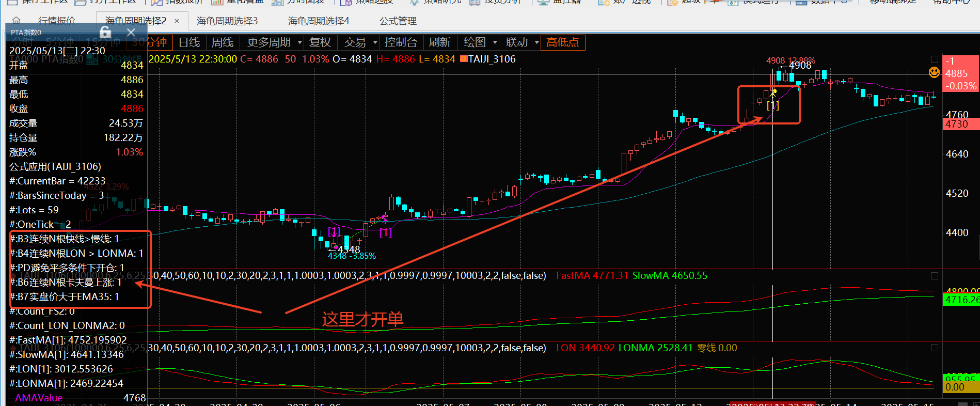Open the 控制台 console
The image size is (980, 406).
click(401, 42)
